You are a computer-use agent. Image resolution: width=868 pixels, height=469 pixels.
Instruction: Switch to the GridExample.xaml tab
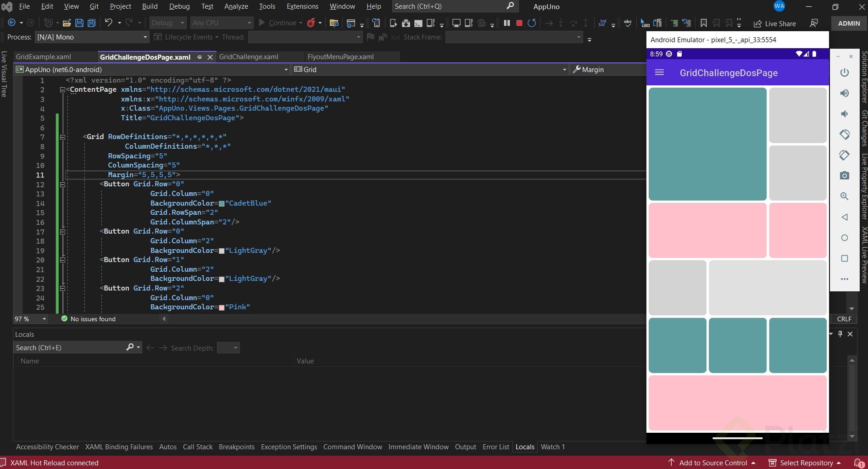44,57
